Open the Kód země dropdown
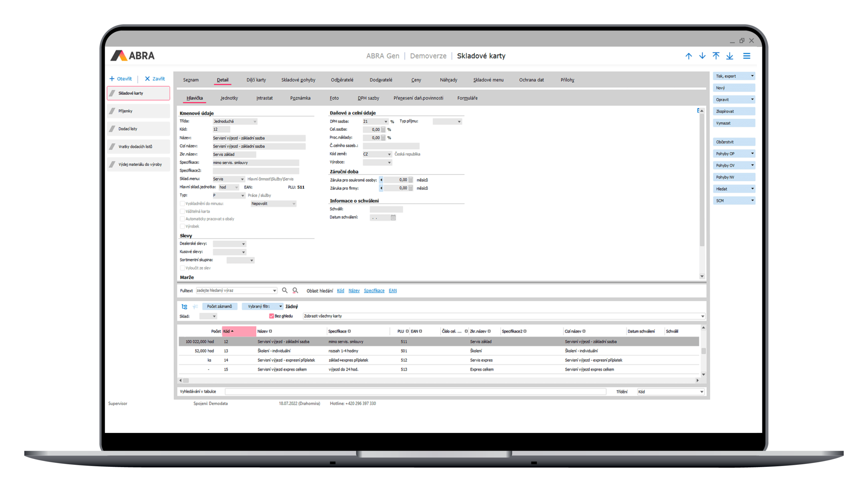868x492 pixels. coord(389,154)
